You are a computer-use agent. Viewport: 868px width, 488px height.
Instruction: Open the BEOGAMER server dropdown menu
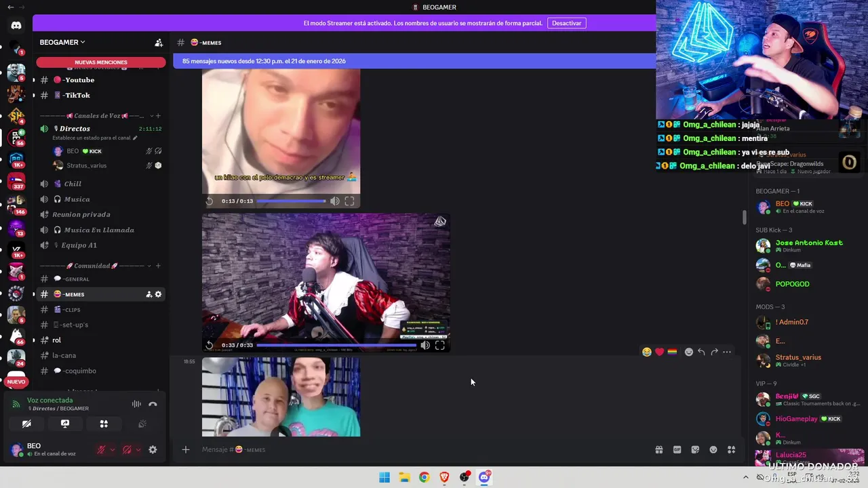pos(62,42)
